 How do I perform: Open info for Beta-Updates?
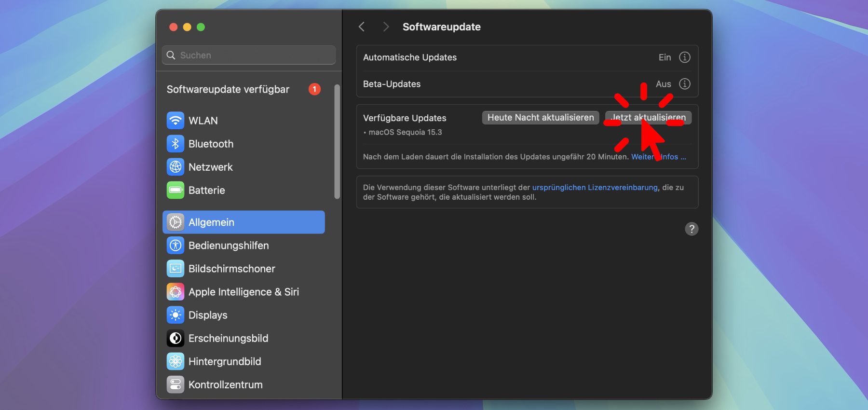684,84
